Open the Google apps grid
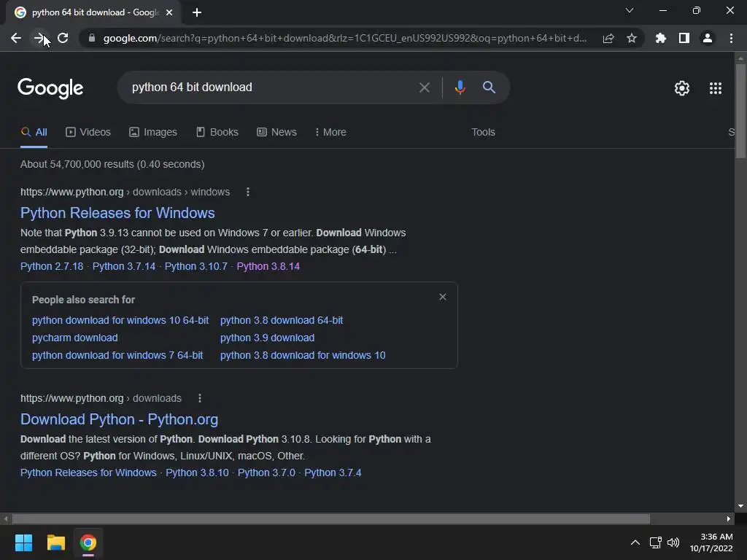This screenshot has height=560, width=747. coord(716,88)
